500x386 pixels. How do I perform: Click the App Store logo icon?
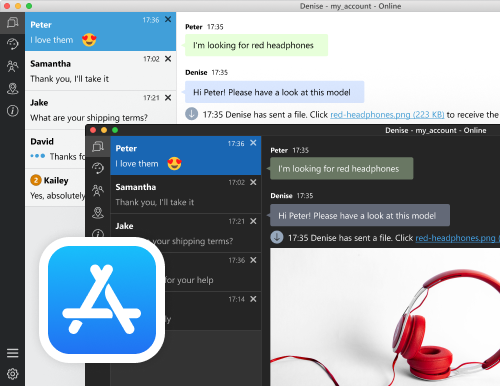[102, 300]
